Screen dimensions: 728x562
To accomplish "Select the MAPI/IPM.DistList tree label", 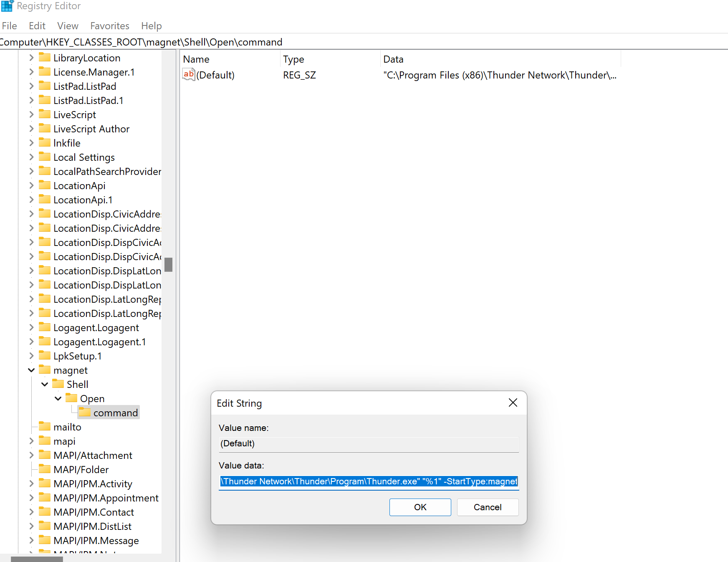I will point(93,527).
